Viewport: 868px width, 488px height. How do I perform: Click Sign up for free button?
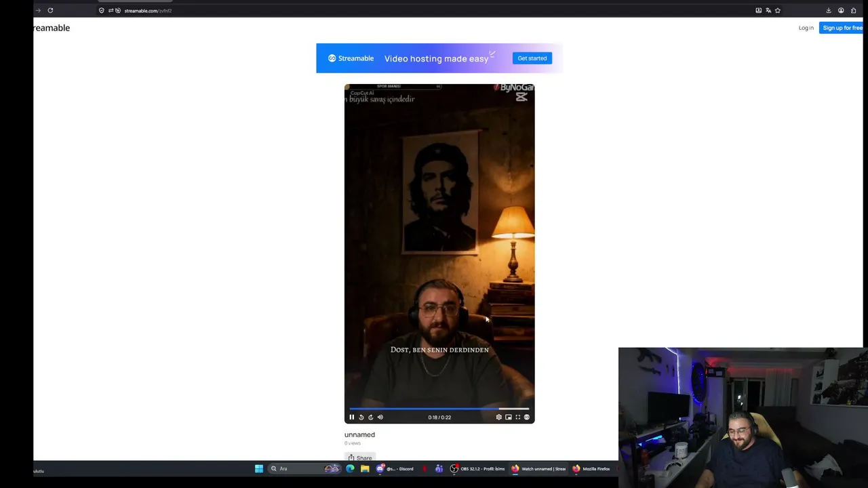pyautogui.click(x=842, y=28)
